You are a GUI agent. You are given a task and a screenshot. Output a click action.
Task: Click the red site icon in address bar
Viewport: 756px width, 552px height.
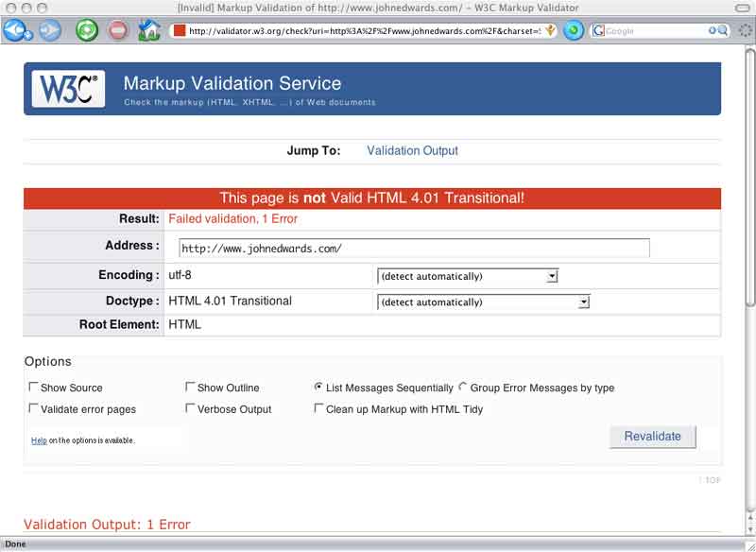coord(180,31)
